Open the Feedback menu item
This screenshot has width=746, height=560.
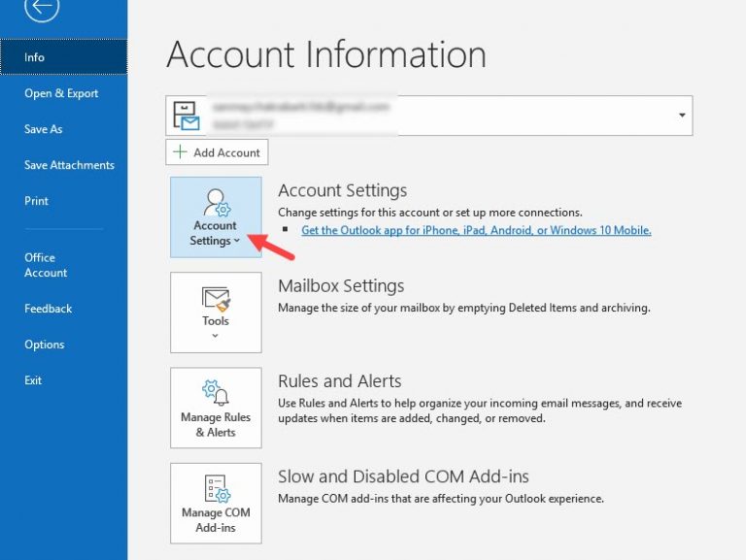48,309
